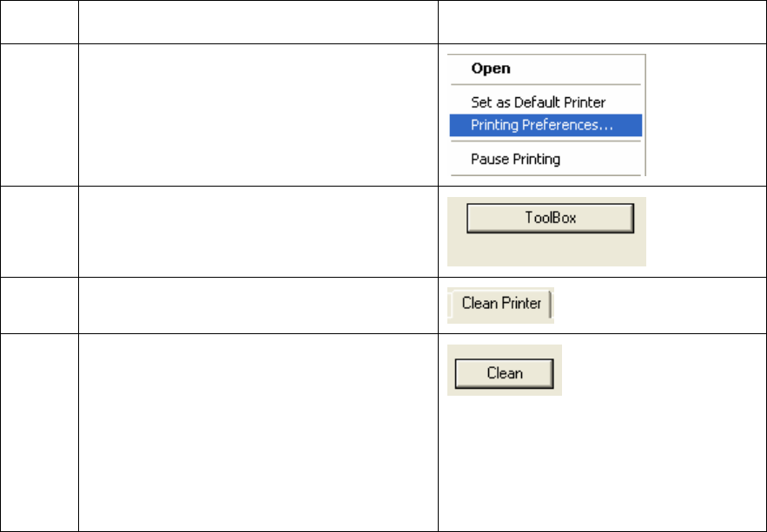Click the Clean button
767x532 pixels.
pyautogui.click(x=505, y=374)
